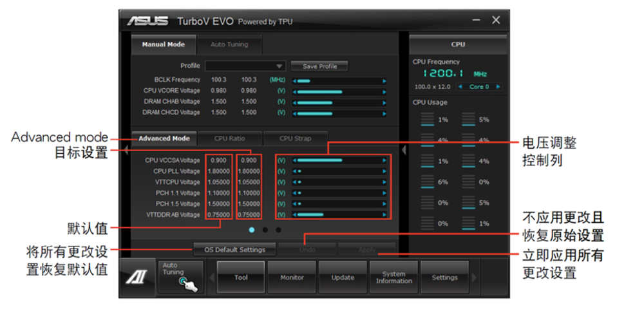The image size is (644, 309).
Task: Decrease CPU VCORE Voltage left arrow
Action: click(294, 92)
